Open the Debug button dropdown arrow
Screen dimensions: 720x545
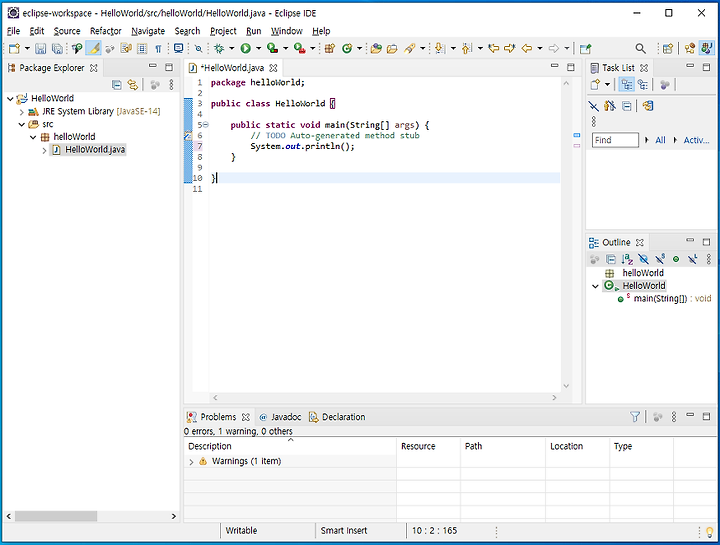(x=231, y=48)
